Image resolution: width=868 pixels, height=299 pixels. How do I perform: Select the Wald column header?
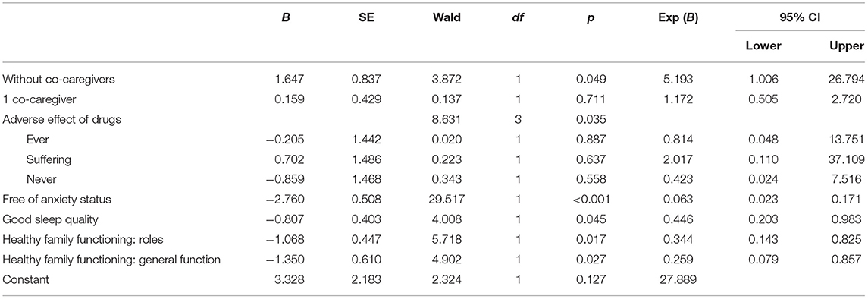[447, 18]
